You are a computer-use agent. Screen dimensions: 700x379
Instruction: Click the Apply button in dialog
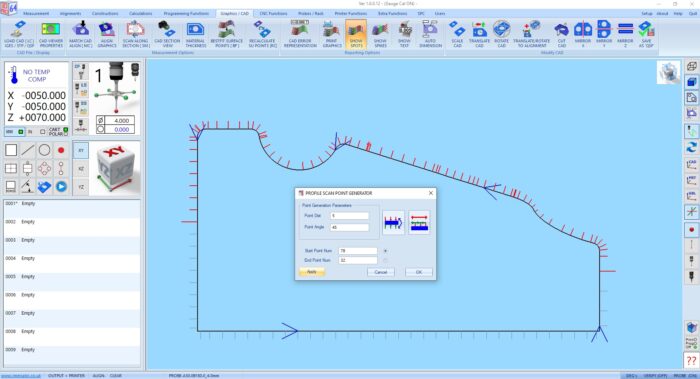[x=312, y=272]
